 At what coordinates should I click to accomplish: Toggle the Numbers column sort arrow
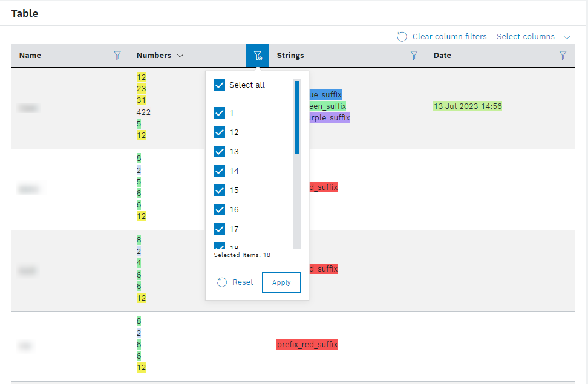point(180,56)
